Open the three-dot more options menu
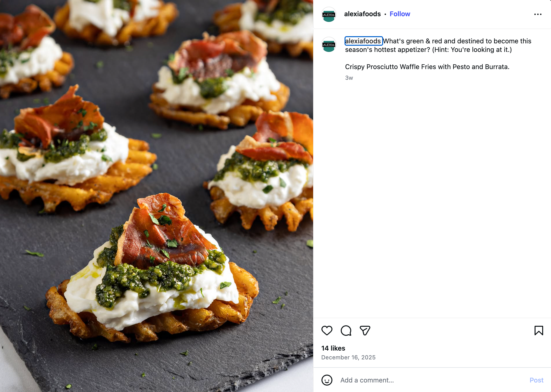Screen dimensions: 551x392 point(538,14)
